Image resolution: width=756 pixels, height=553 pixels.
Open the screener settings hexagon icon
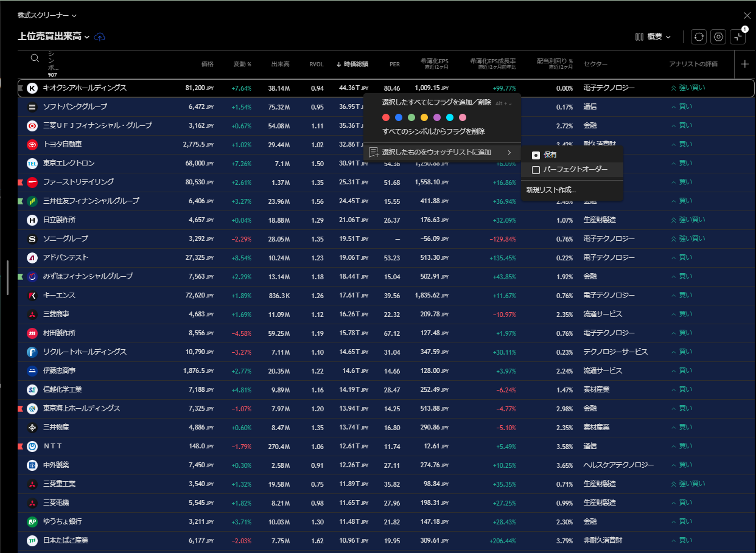coord(718,37)
